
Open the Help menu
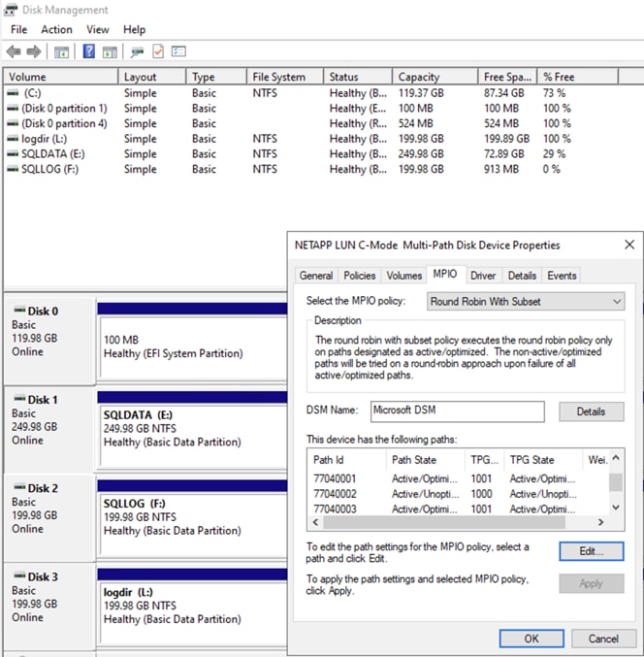coord(134,29)
